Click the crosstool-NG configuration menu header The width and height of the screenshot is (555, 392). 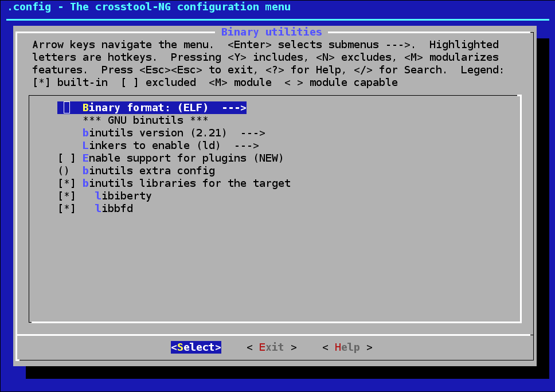(149, 7)
